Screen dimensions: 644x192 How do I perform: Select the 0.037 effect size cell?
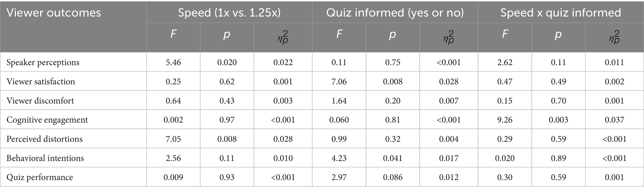pyautogui.click(x=614, y=120)
